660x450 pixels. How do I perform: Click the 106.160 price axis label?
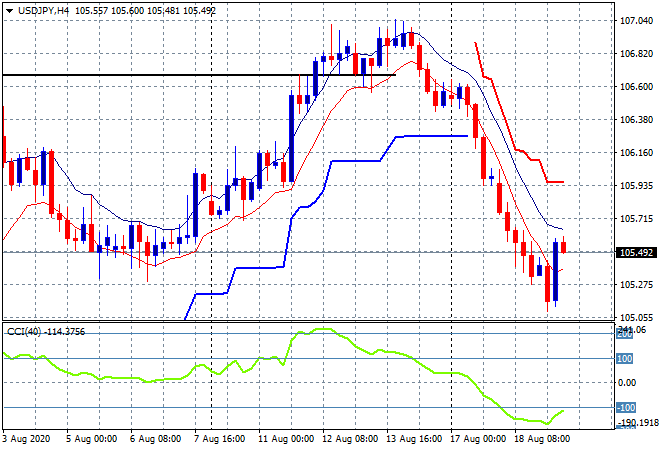(x=636, y=152)
